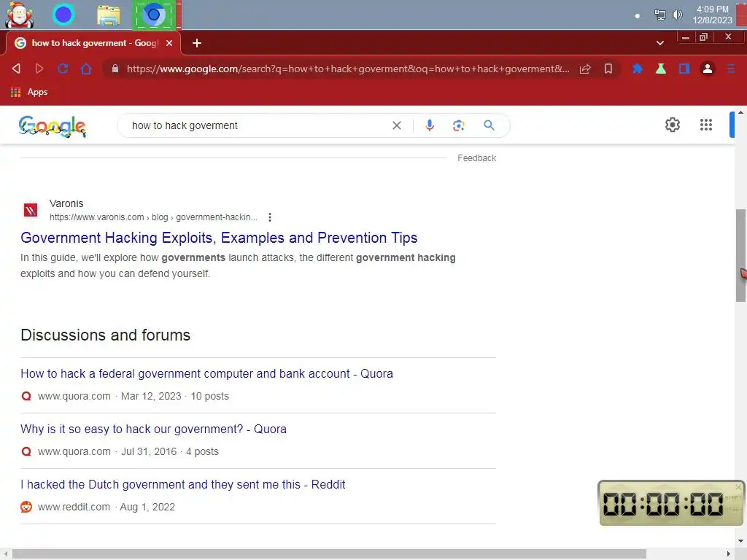Click the vertical scrollbar thumb
The image size is (747, 560).
[740, 255]
